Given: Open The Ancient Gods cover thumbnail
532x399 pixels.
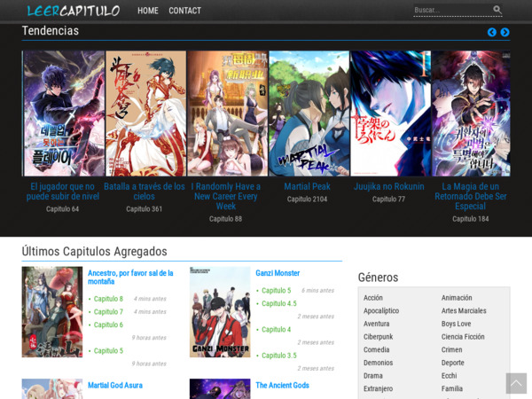Looking at the screenshot, I should coord(220,389).
